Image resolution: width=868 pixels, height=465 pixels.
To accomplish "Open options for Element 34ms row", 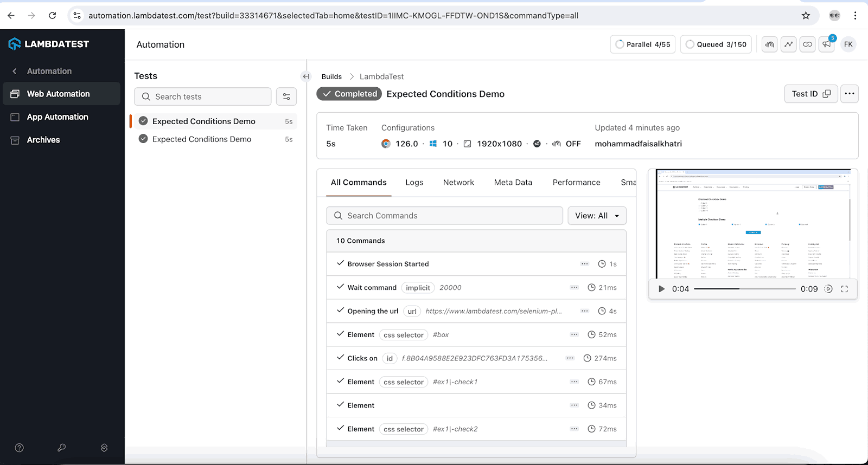I will click(x=575, y=405).
